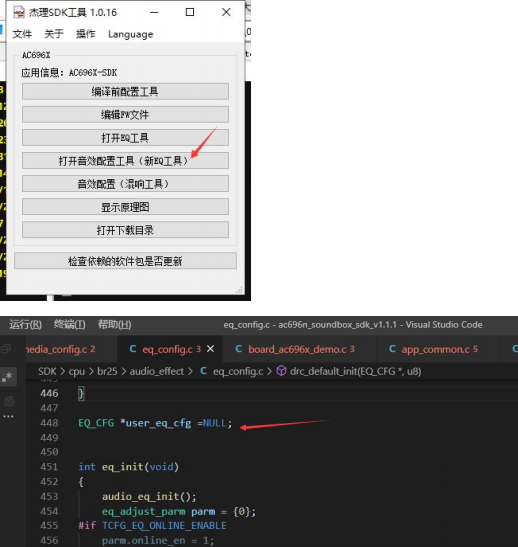This screenshot has height=547, width=518.
Task: Open the Language menu
Action: pos(130,34)
